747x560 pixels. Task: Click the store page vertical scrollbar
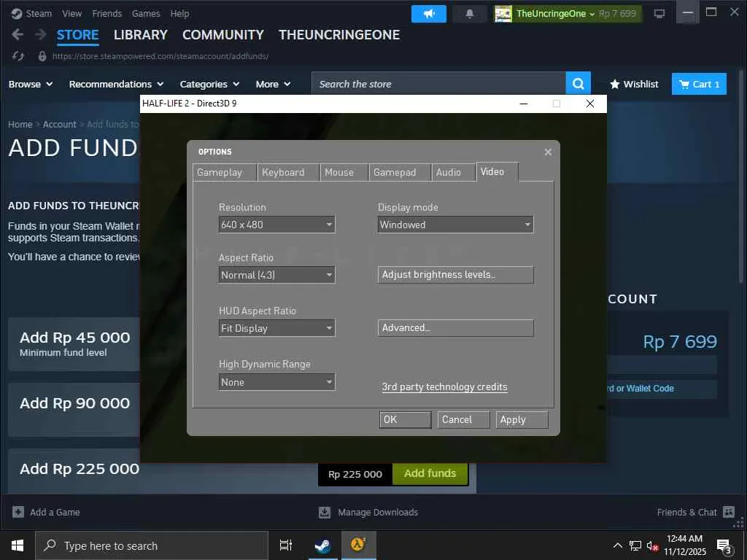pos(741,176)
